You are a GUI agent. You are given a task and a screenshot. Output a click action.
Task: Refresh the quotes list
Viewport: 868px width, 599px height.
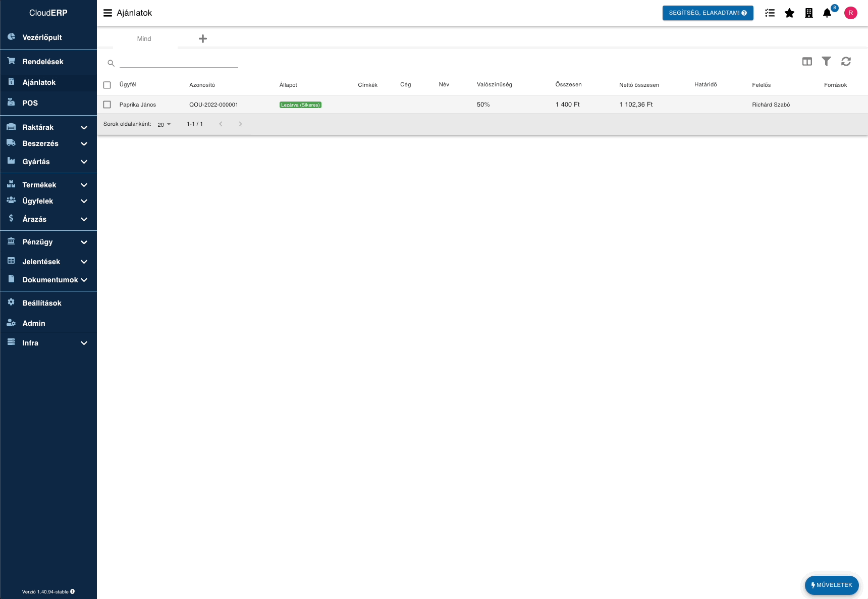coord(846,62)
